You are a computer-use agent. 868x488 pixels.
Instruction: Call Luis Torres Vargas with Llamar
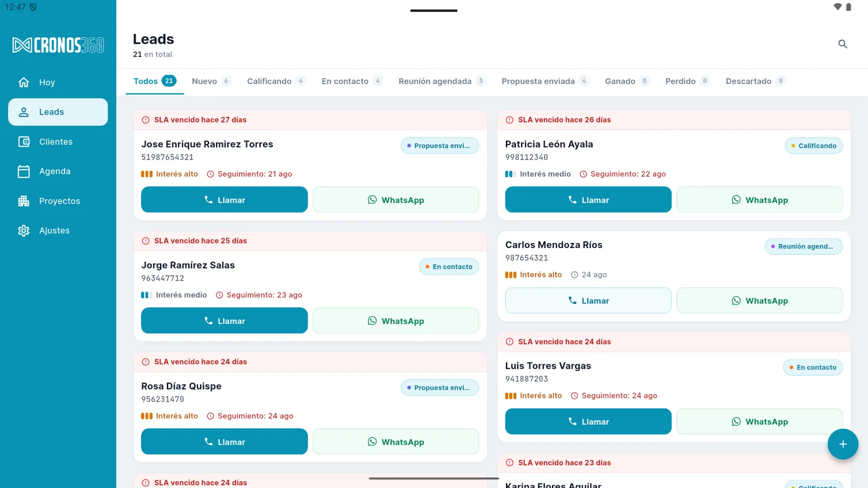pyautogui.click(x=588, y=422)
